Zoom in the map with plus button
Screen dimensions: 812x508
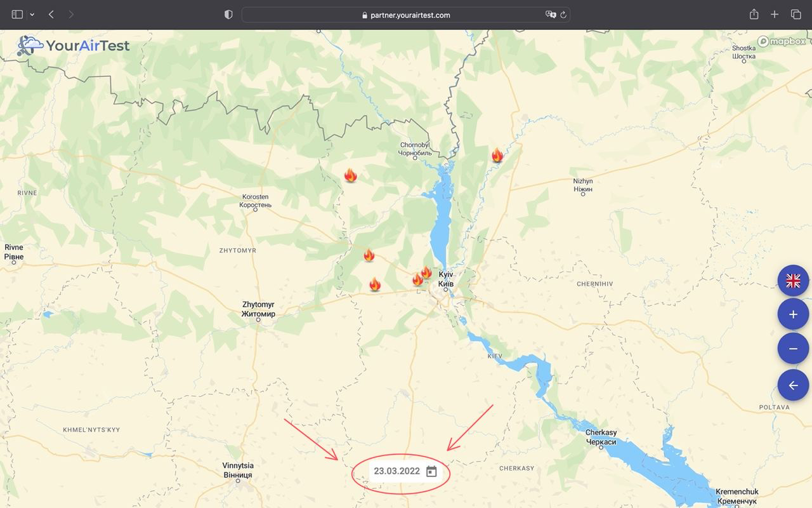[793, 314]
